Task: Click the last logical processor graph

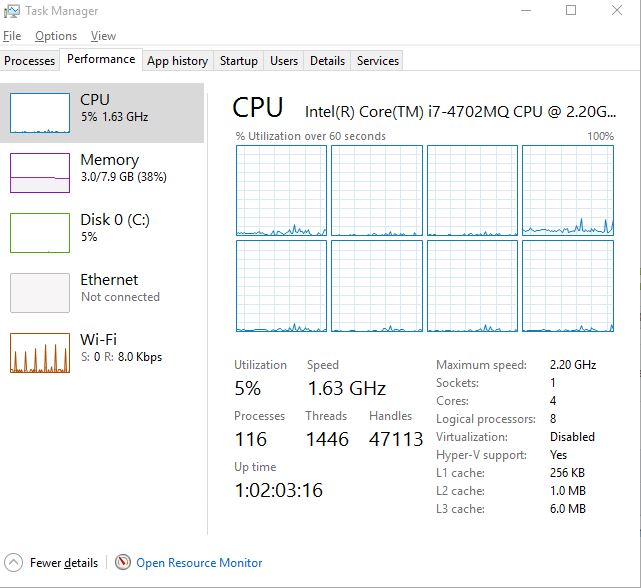Action: pos(568,285)
